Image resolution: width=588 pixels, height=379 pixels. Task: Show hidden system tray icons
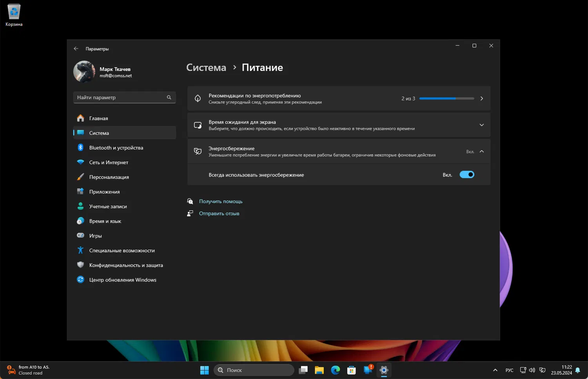coord(495,370)
